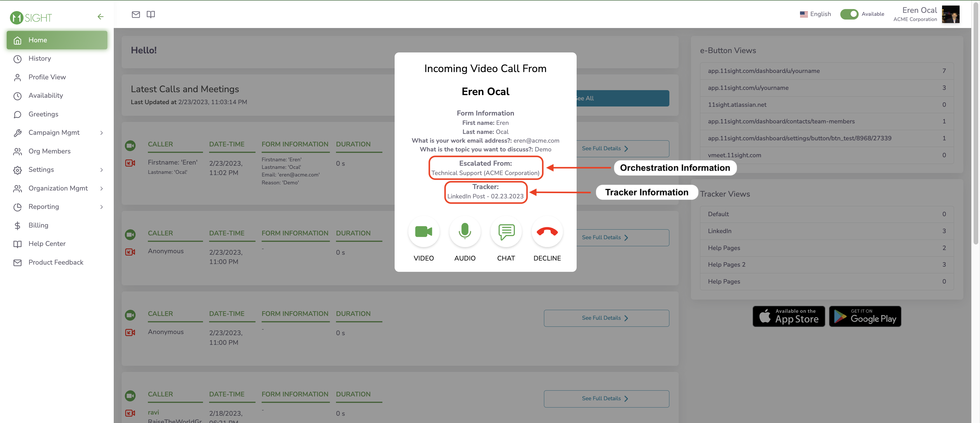The image size is (980, 423).
Task: Decline the call with red phone icon
Action: [x=547, y=231]
